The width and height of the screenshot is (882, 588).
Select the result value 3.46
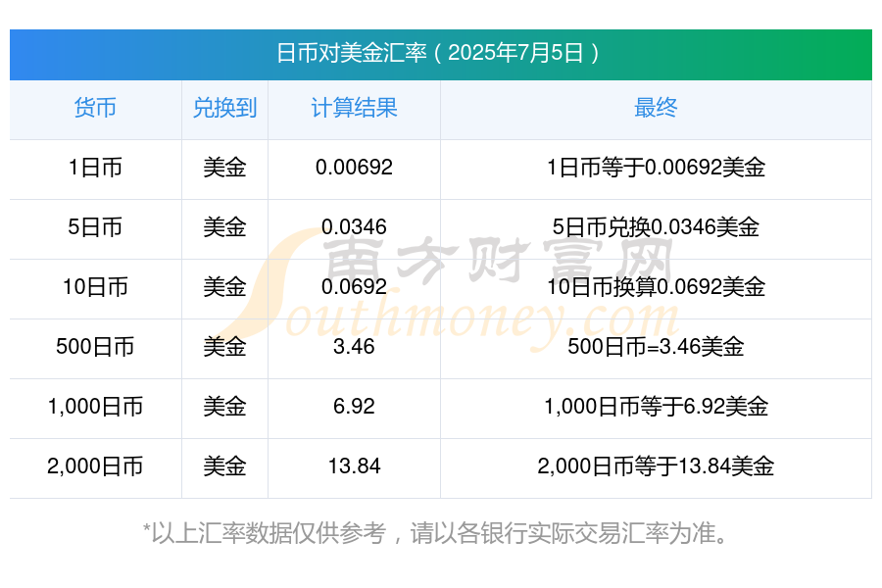click(x=354, y=347)
